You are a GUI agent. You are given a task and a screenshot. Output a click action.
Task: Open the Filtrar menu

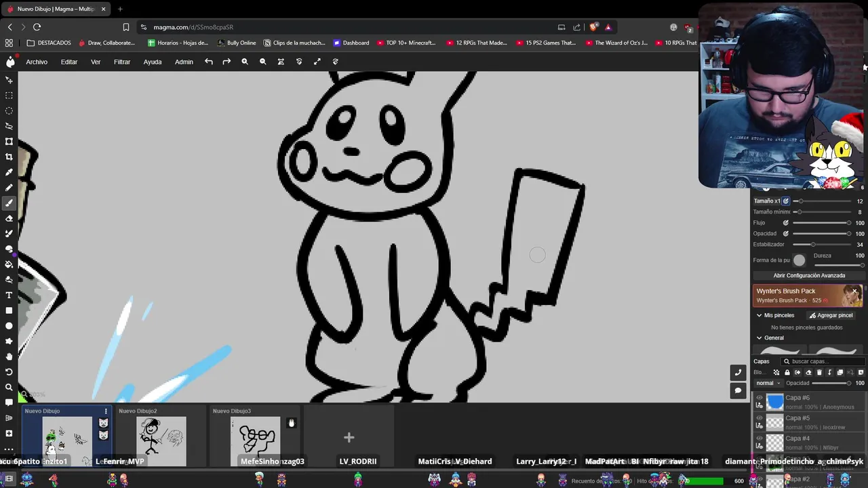[122, 62]
